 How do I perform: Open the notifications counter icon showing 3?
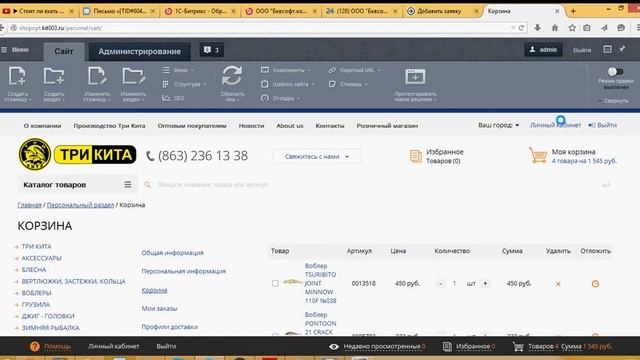click(211, 50)
